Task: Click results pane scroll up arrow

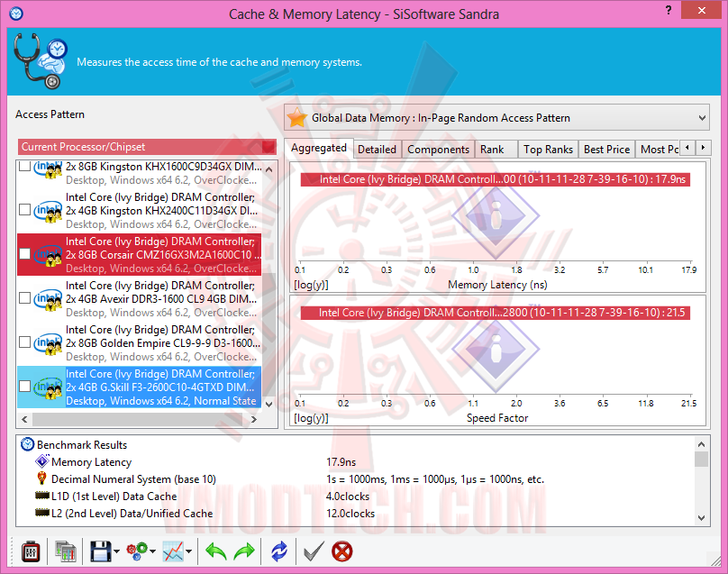Action: coord(702,444)
